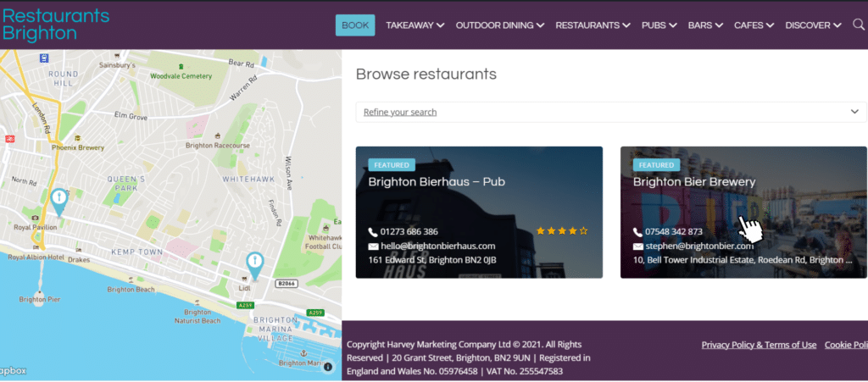This screenshot has width=868, height=382.
Task: Open the RESTAURANTS dropdown menu
Action: pos(593,25)
